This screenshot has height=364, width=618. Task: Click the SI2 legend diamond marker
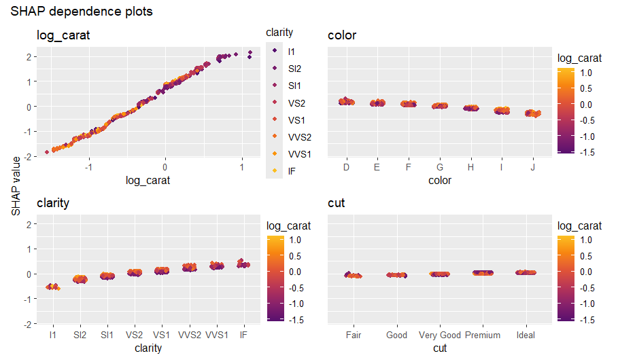[273, 68]
